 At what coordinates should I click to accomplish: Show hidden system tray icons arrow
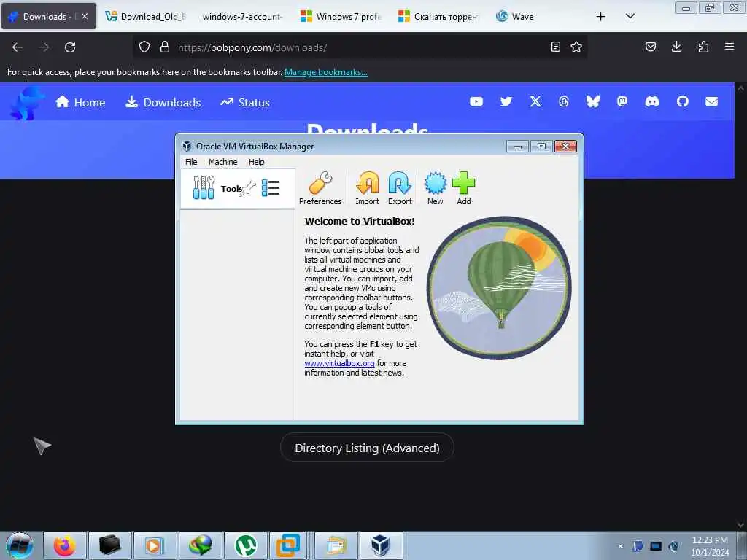(x=620, y=546)
